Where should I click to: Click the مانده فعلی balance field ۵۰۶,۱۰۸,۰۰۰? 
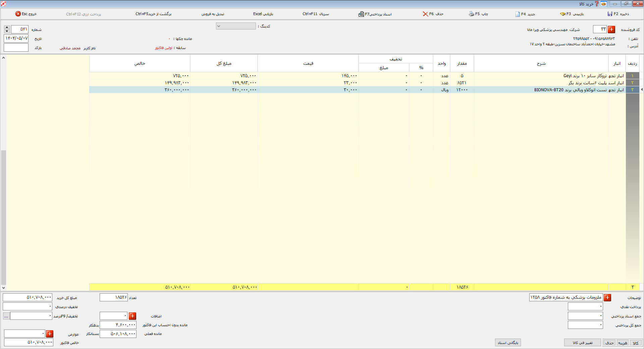tap(118, 334)
